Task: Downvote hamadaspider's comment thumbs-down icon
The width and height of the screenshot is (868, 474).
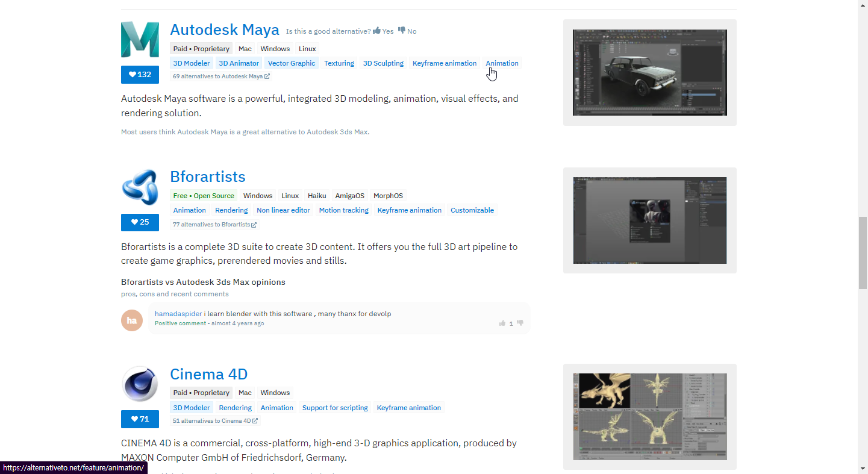Action: pyautogui.click(x=520, y=323)
